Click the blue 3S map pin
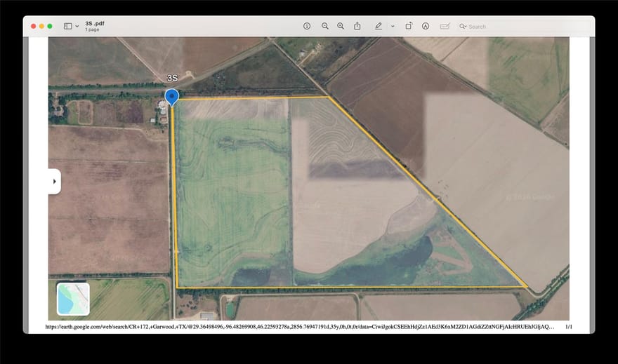This screenshot has height=364, width=618. [172, 97]
